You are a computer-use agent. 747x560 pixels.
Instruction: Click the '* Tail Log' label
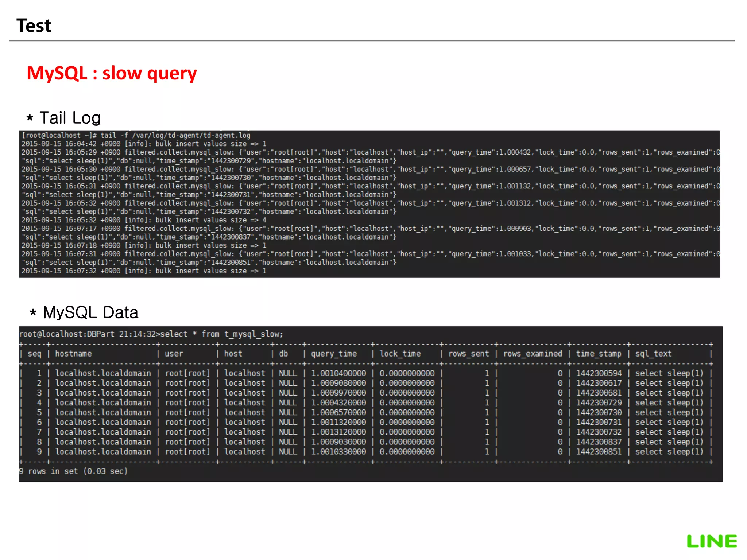click(63, 118)
